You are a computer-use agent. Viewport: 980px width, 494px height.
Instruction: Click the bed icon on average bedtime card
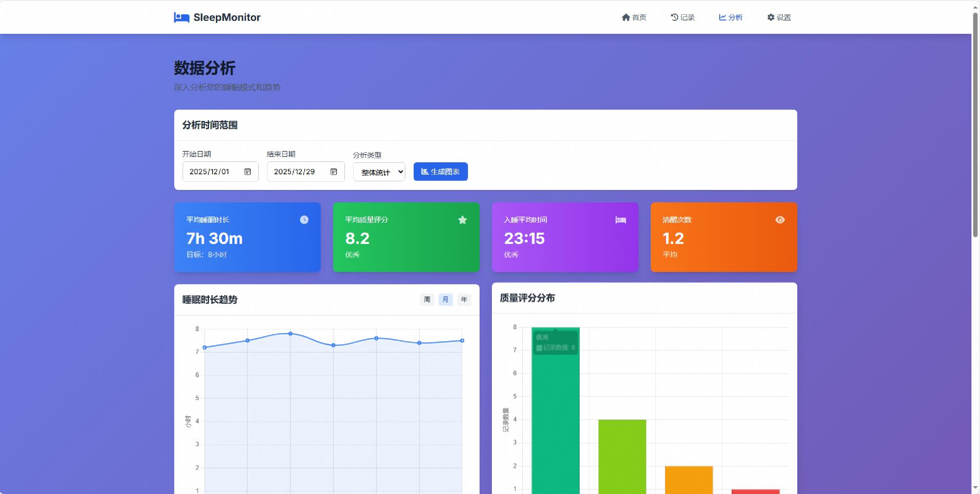(621, 220)
